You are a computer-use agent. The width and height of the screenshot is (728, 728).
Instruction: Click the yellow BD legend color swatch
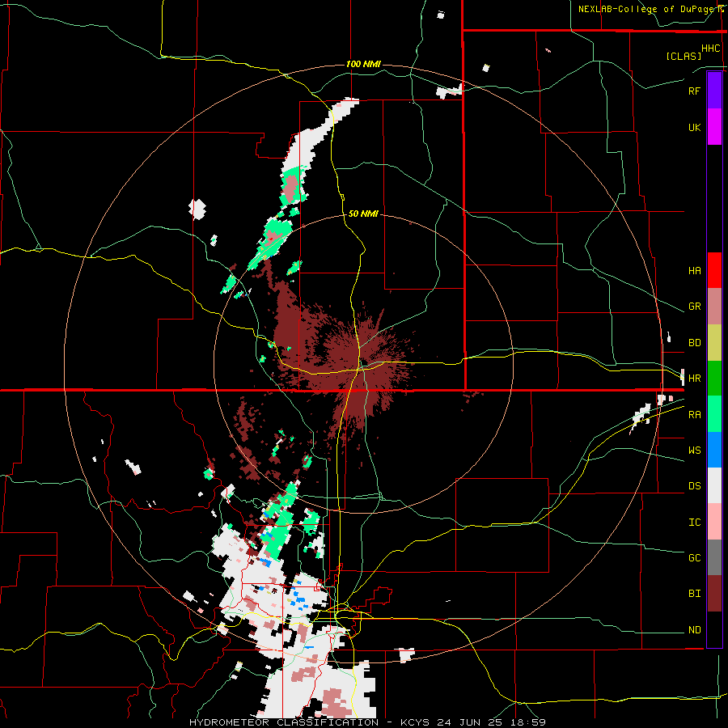[x=714, y=343]
